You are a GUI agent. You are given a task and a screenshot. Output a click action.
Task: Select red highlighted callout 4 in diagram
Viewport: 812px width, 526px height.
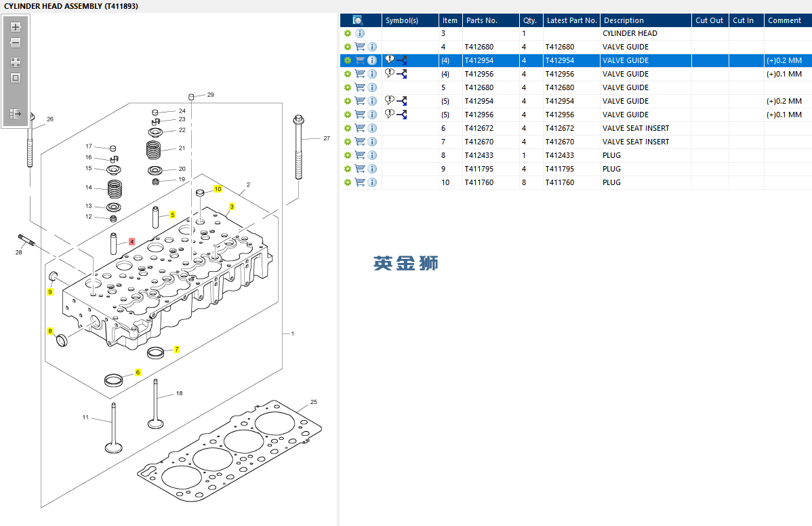pos(131,241)
